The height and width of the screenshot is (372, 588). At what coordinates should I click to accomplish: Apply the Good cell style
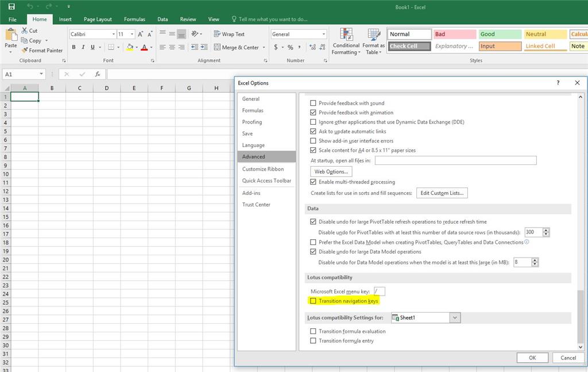click(500, 34)
